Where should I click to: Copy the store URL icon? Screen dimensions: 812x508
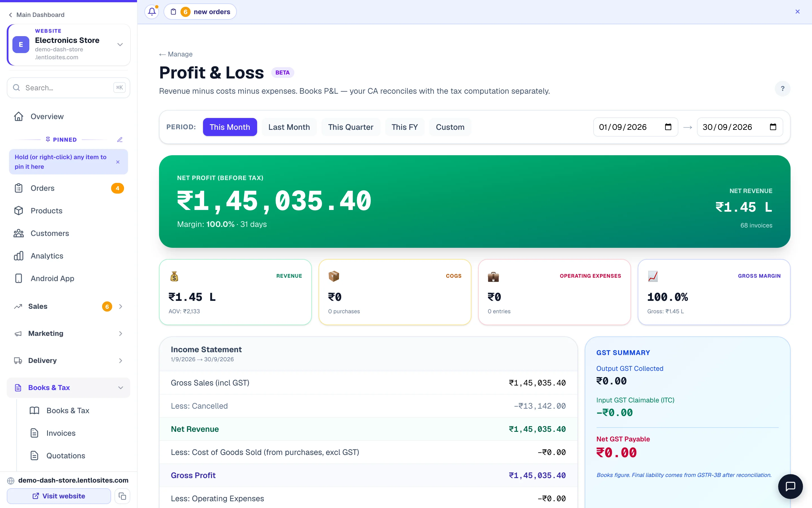(x=122, y=496)
